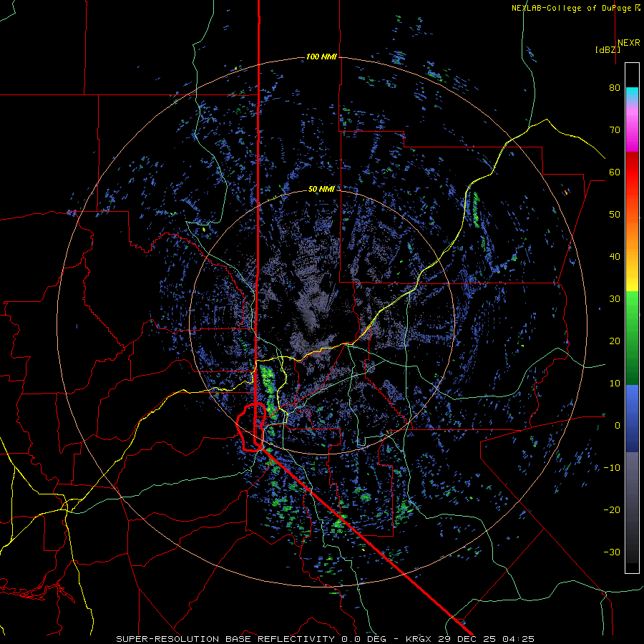The image size is (644, 644).
Task: Click the -10 value on the dBZ scale
Action: click(612, 468)
